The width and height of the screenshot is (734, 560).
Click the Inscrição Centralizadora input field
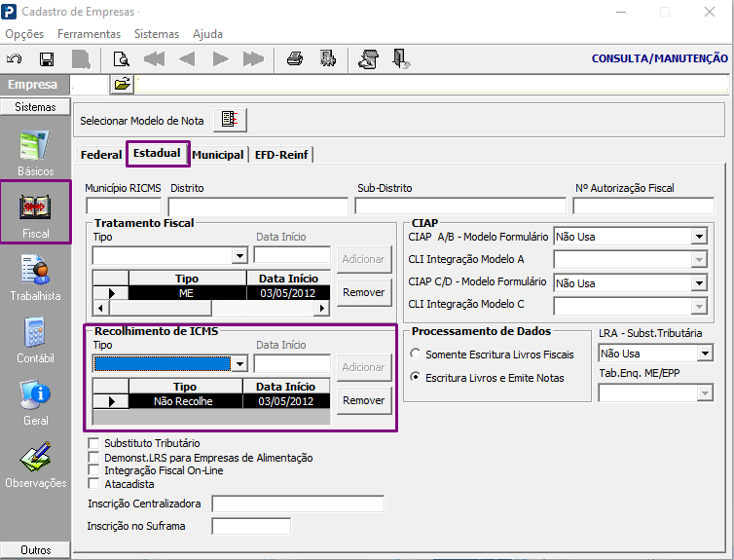pos(298,504)
